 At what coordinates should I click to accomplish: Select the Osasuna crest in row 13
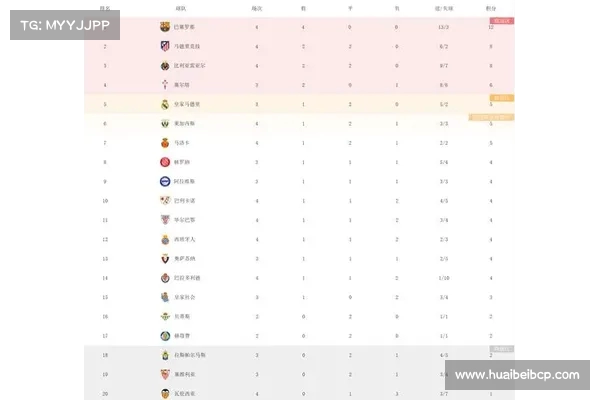pos(165,258)
